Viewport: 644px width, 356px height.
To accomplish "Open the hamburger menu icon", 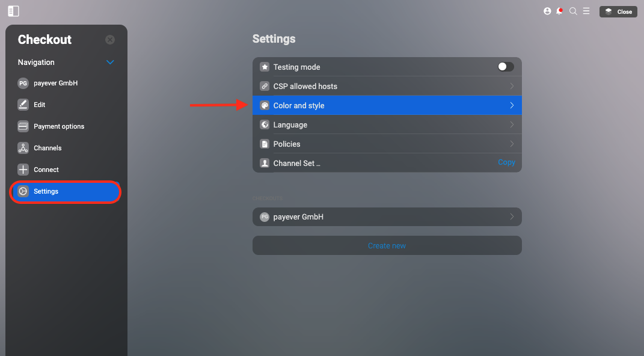I will coord(586,11).
